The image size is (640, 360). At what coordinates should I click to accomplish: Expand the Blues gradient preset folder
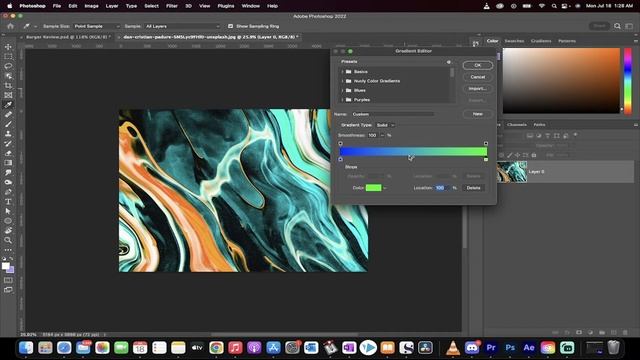342,90
